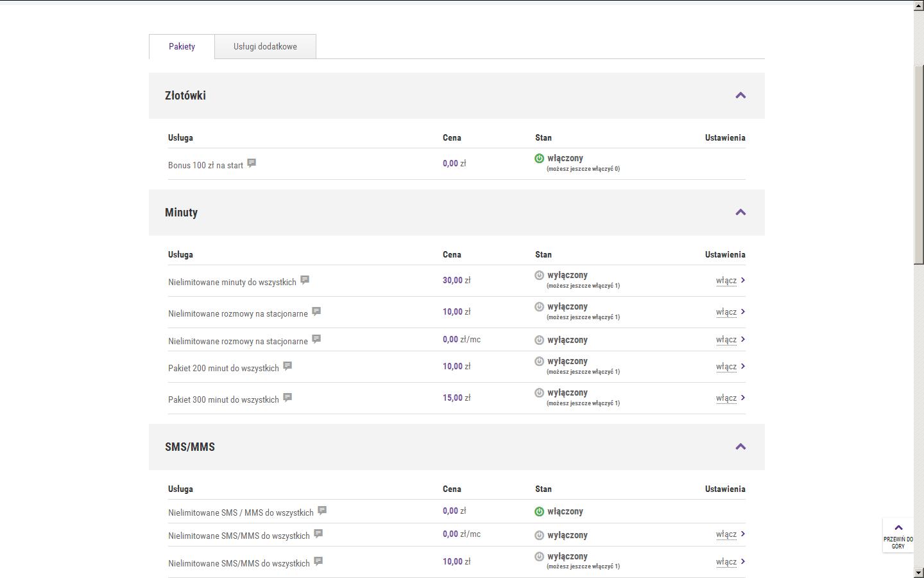Click green power icon for Bonus 100 zł
Screen dimensions: 924x578
click(x=539, y=158)
